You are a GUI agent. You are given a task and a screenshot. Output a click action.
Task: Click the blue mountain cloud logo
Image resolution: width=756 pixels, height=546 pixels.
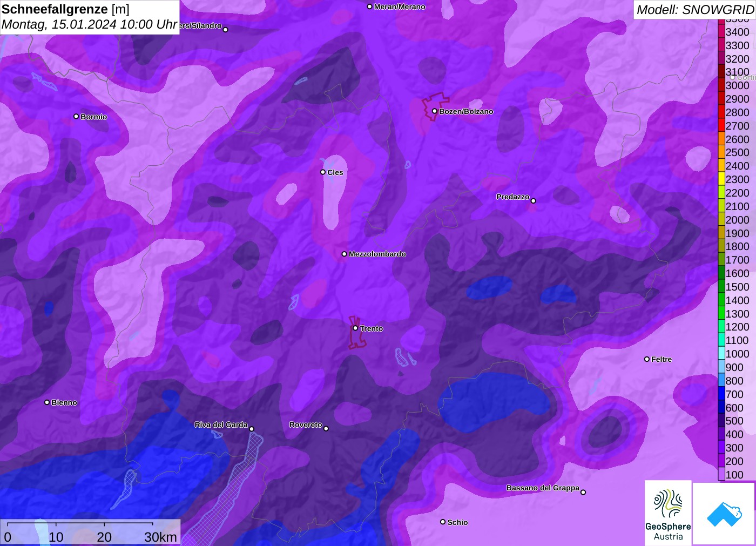point(724,514)
